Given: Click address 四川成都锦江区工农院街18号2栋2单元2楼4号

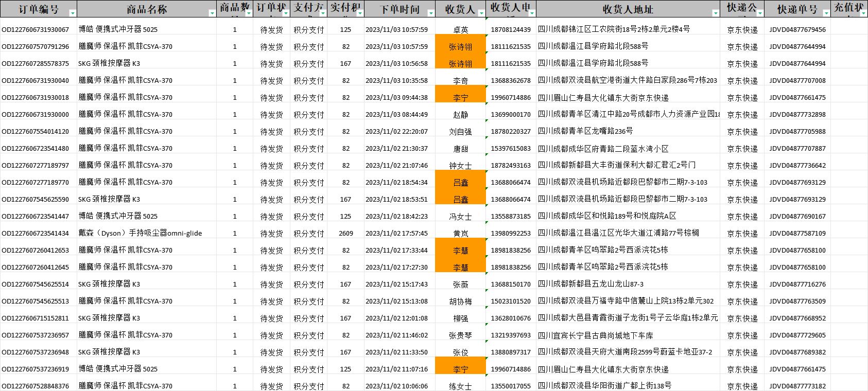Looking at the screenshot, I should tap(614, 29).
